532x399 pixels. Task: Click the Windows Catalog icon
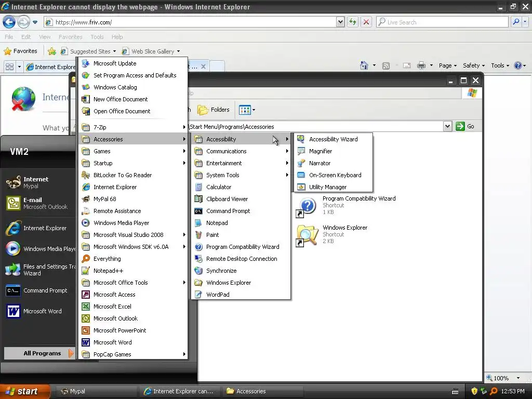pos(86,87)
